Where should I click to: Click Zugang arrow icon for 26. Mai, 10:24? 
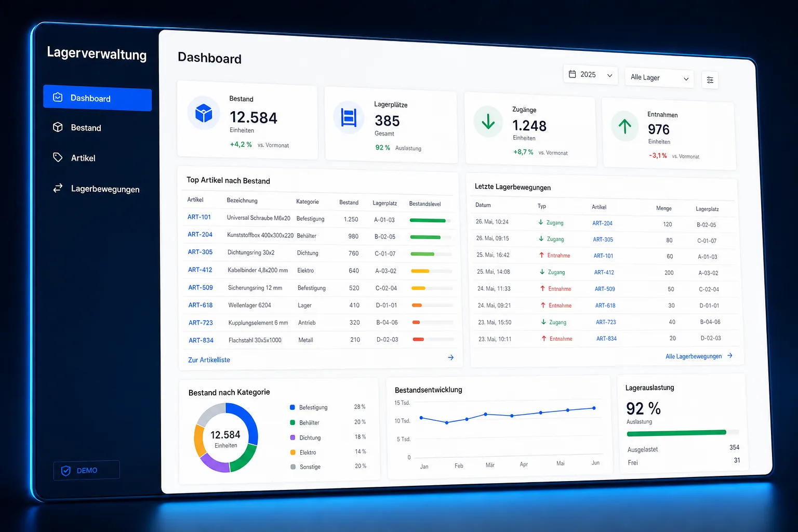pos(541,222)
